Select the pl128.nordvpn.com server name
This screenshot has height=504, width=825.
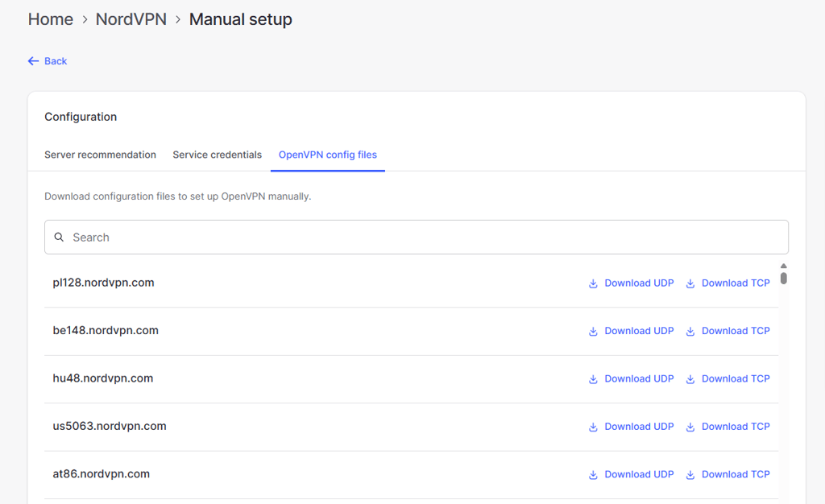(103, 283)
